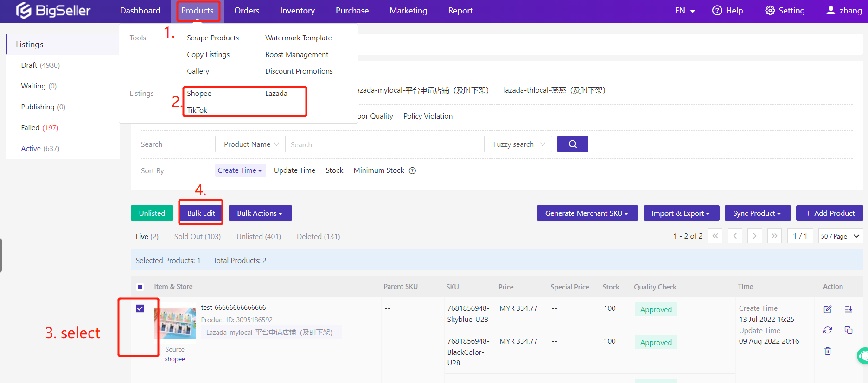Choose Copy Listings in Products menu
Screen dimensions: 868x383
point(208,55)
